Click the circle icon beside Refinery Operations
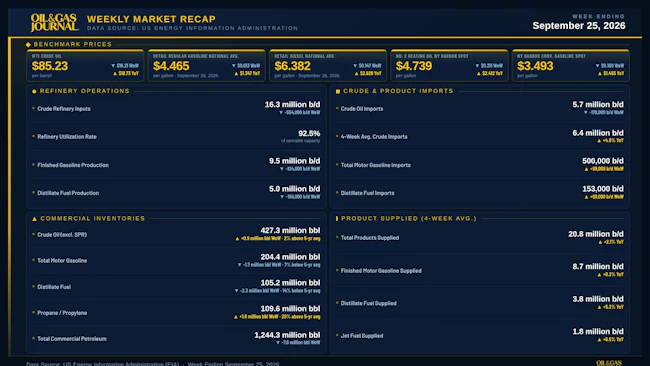The width and height of the screenshot is (650, 366). click(x=34, y=91)
